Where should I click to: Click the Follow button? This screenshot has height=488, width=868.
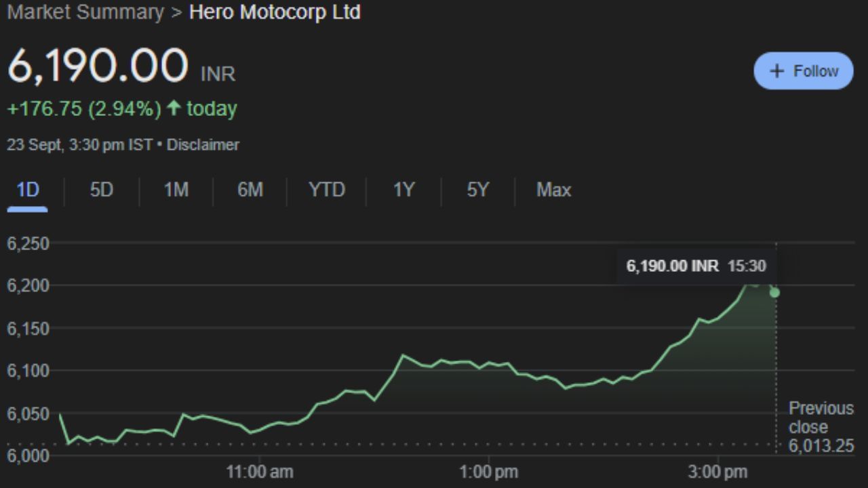point(804,71)
